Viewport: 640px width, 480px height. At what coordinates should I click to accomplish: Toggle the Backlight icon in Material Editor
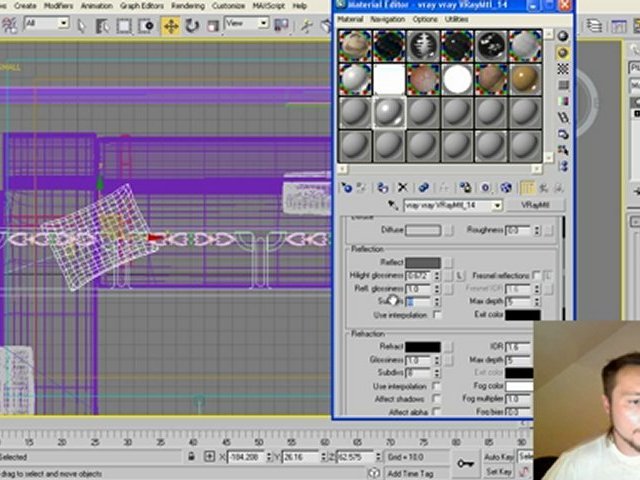[x=563, y=51]
